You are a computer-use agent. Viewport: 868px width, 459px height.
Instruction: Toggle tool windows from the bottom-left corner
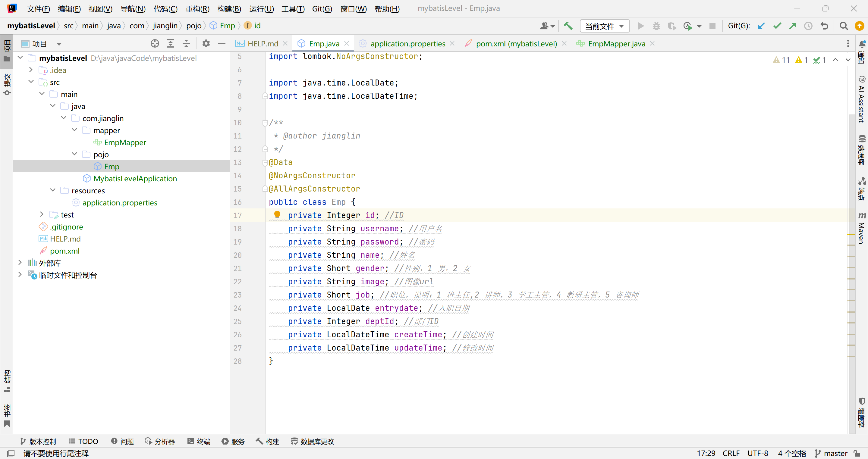point(11,453)
